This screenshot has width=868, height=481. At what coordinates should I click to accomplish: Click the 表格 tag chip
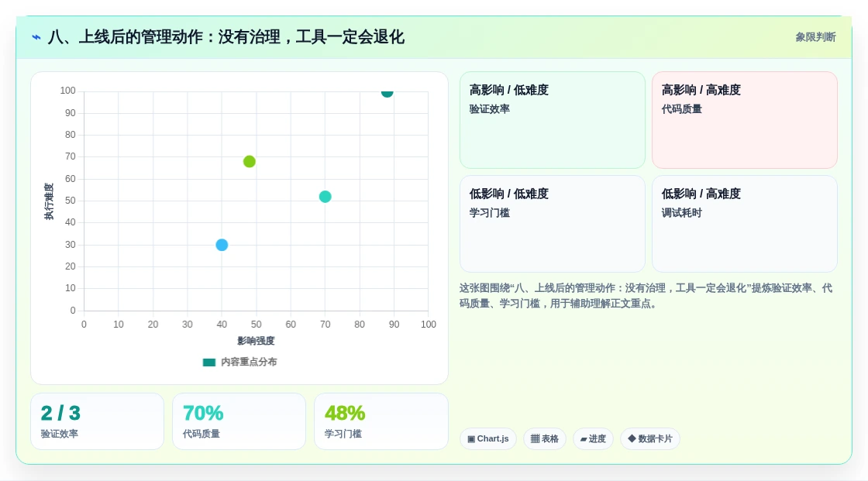(545, 438)
